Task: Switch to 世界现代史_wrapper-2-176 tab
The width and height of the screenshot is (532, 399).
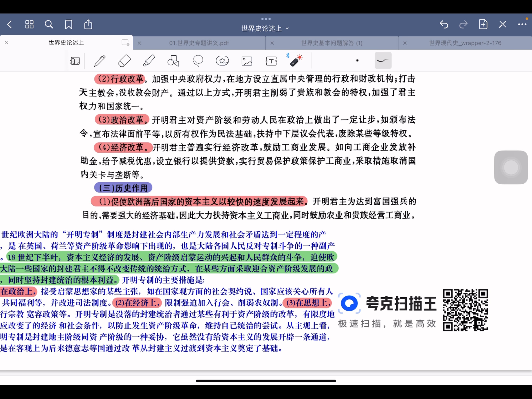Action: click(465, 43)
